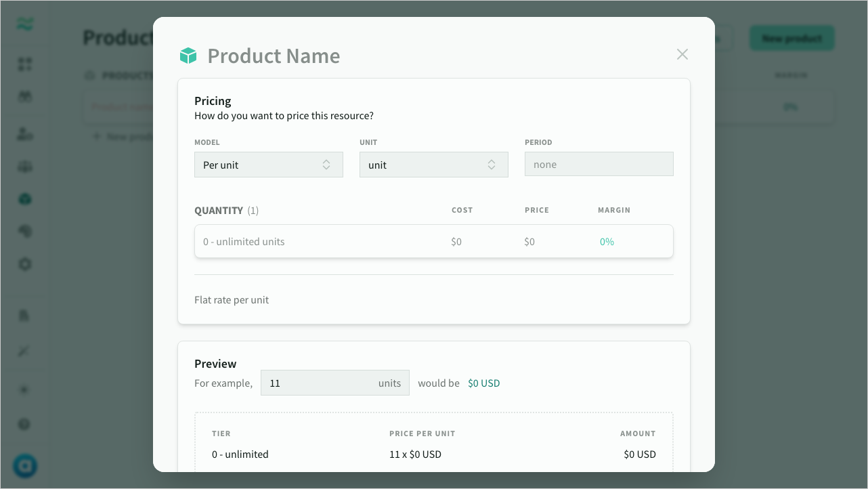
Task: Click the help icon near the sidebar bottom
Action: pyautogui.click(x=25, y=425)
